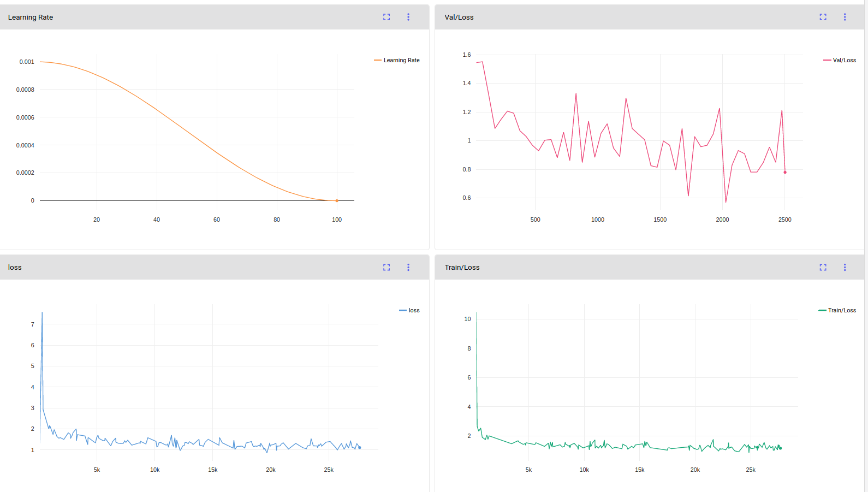Expand Train/Loss chart to fullscreen
The height and width of the screenshot is (492, 868).
point(823,267)
